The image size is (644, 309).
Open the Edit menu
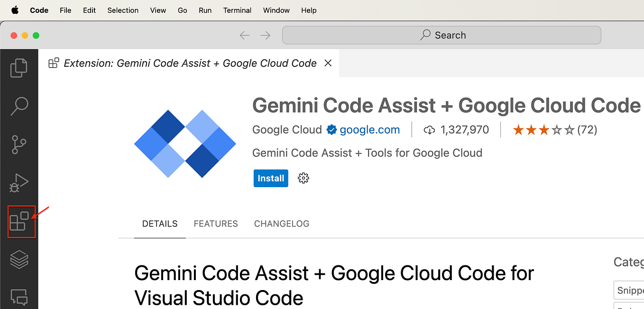click(x=90, y=10)
